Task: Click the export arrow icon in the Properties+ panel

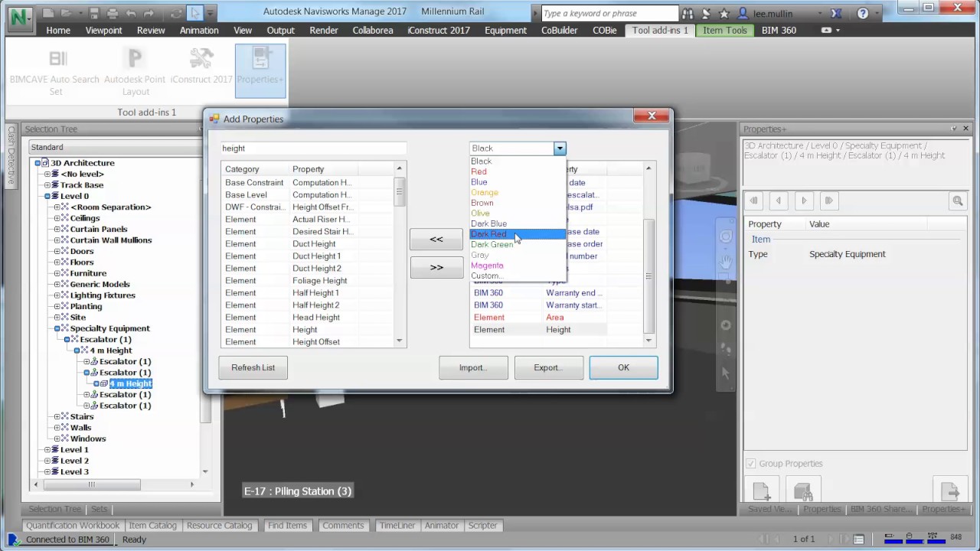Action: 950,491
